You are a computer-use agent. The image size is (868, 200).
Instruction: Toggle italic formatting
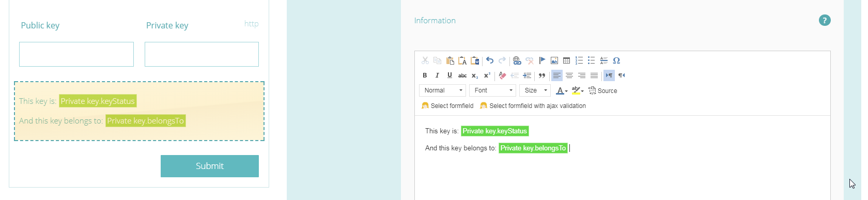[x=437, y=75]
